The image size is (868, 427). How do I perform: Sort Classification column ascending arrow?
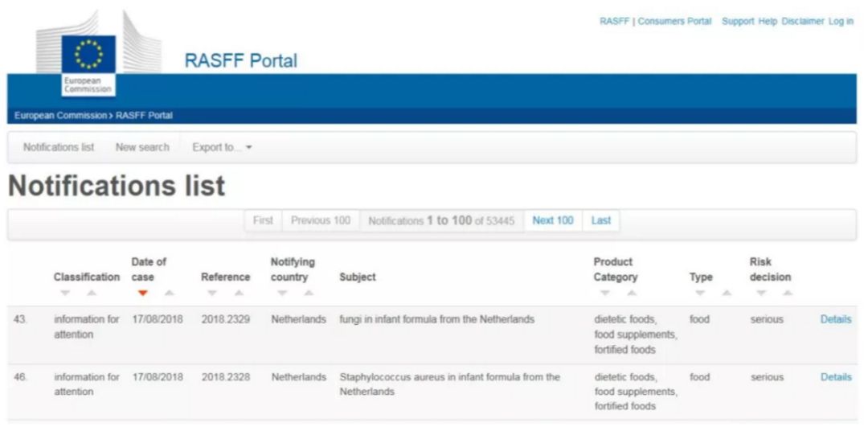pyautogui.click(x=92, y=293)
